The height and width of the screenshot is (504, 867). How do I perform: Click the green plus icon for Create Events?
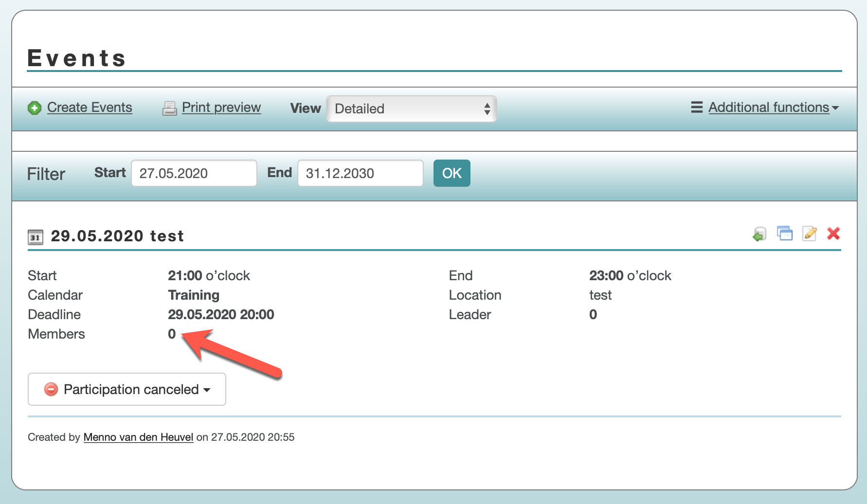click(x=35, y=108)
